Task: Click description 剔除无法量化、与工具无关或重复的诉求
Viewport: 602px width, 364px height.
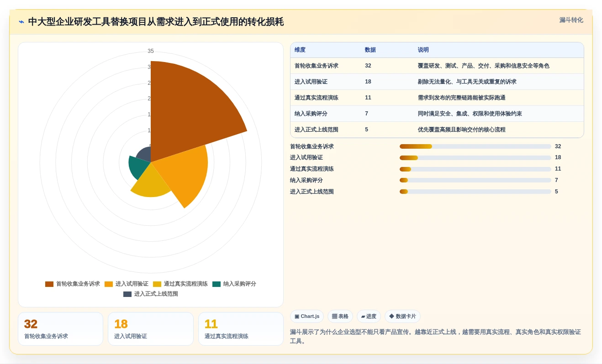Action: [467, 82]
